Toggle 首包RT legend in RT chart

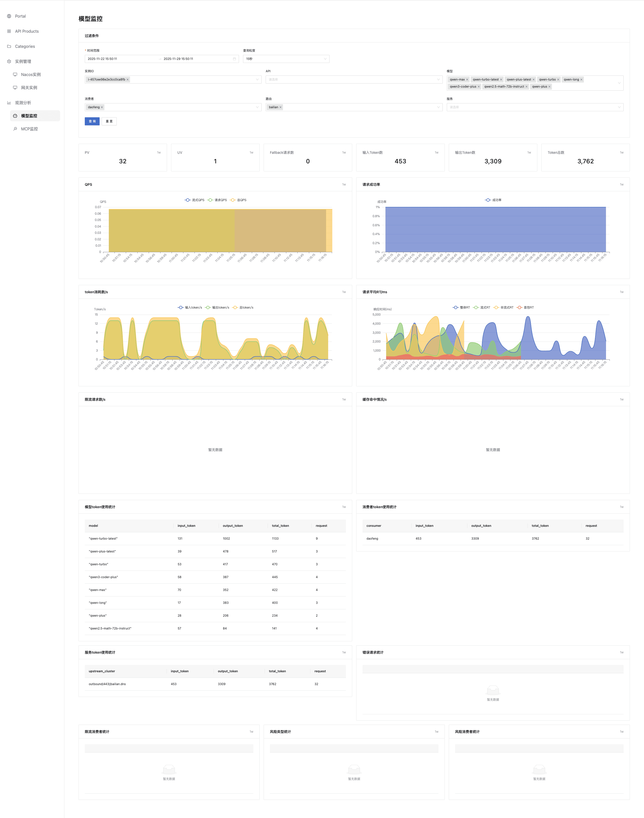point(525,308)
